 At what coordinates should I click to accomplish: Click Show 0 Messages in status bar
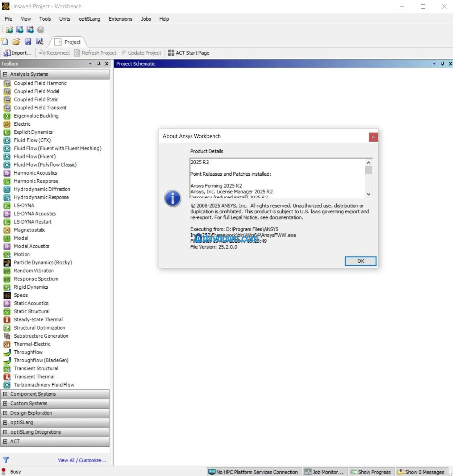click(421, 472)
